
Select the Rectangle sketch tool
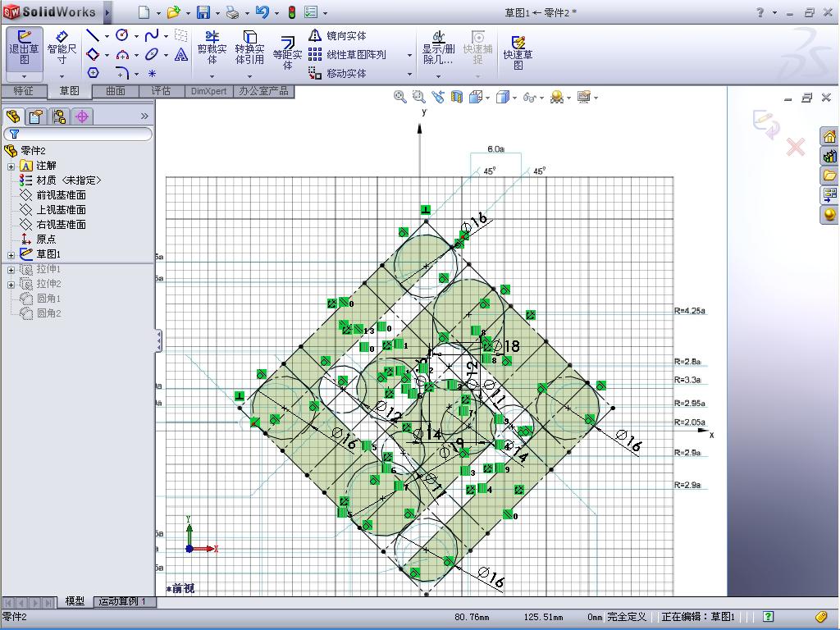[93, 54]
